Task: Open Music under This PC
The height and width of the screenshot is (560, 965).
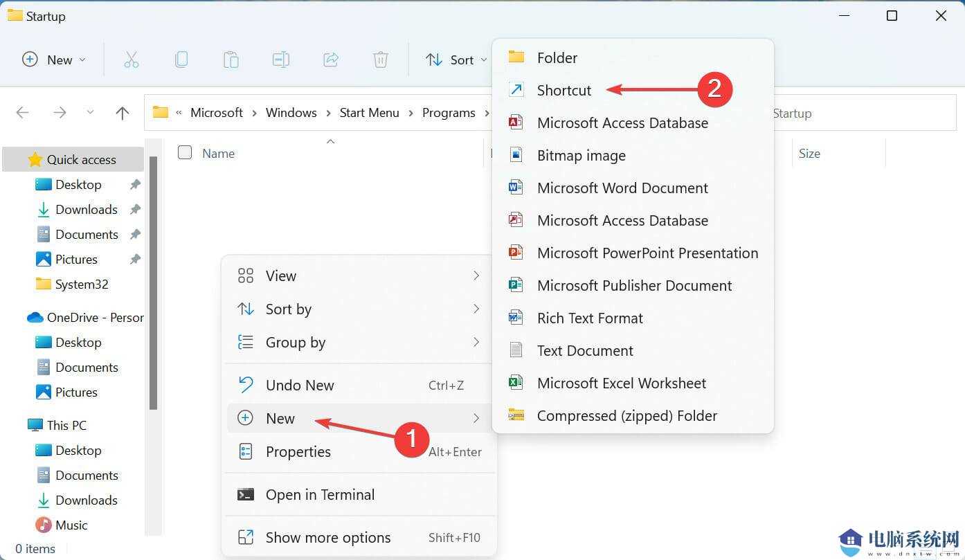Action: point(71,525)
